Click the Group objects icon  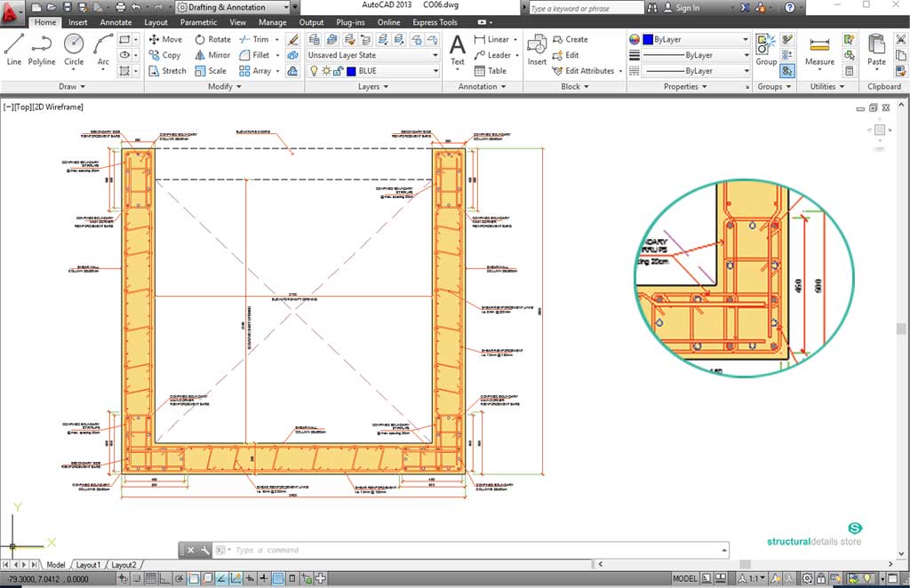(x=766, y=50)
